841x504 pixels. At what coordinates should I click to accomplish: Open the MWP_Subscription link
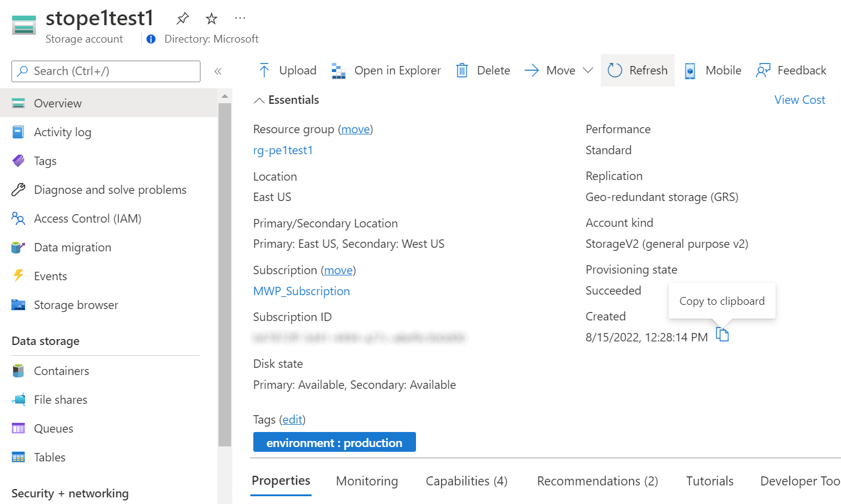pos(301,291)
